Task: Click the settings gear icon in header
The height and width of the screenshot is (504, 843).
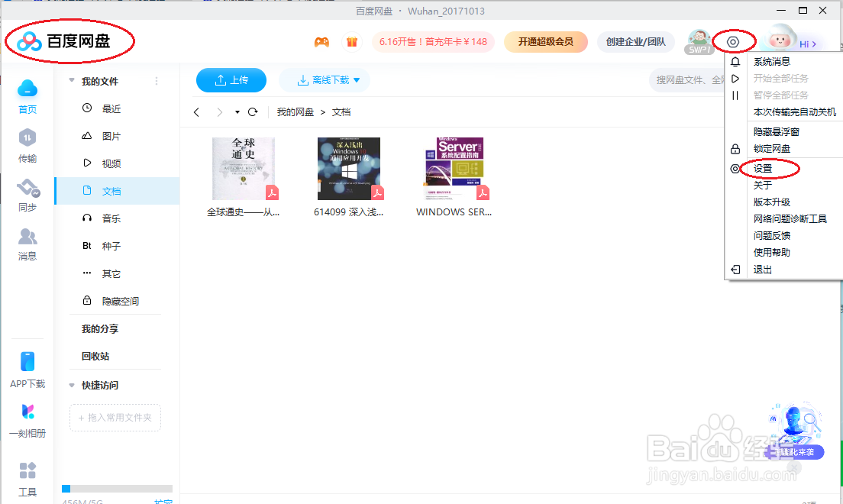Action: coord(733,42)
